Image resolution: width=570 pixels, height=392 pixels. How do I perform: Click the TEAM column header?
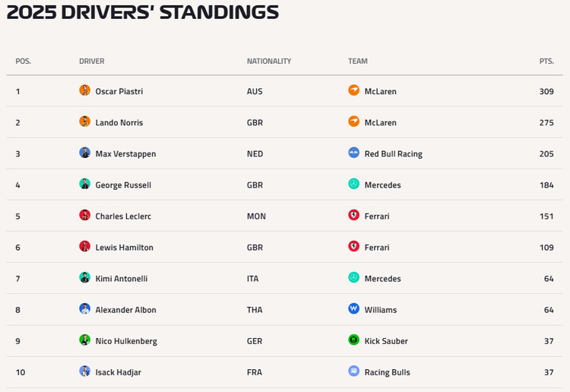click(358, 61)
